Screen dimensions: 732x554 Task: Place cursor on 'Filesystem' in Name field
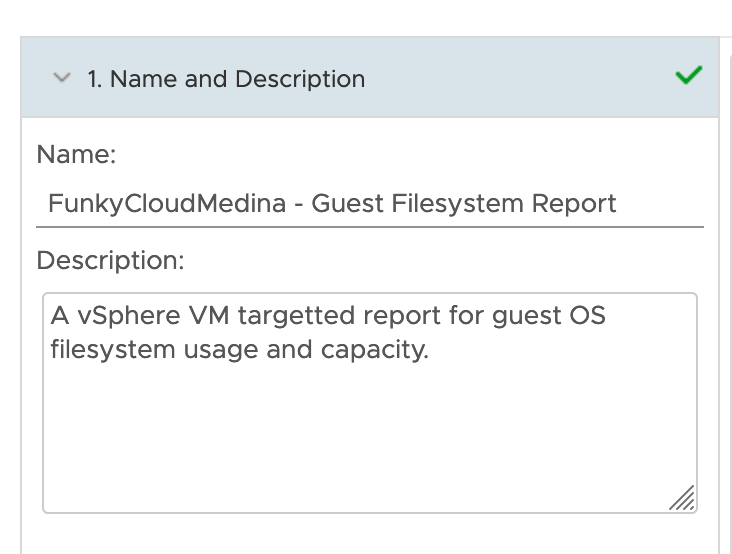(x=458, y=204)
